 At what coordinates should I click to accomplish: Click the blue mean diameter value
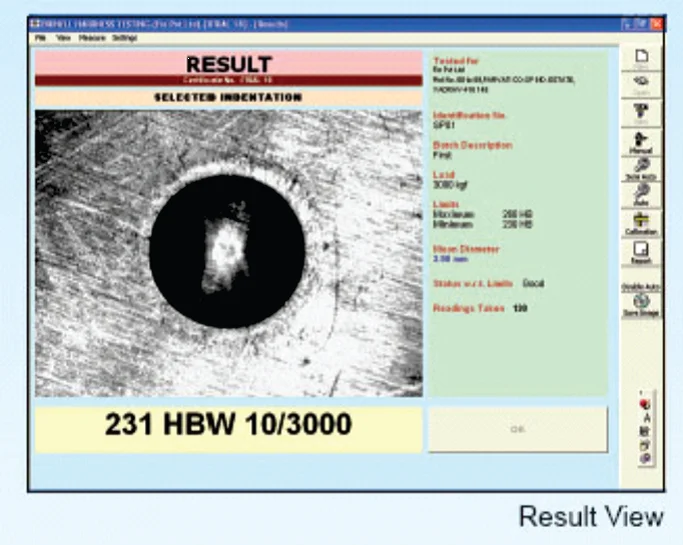450,259
